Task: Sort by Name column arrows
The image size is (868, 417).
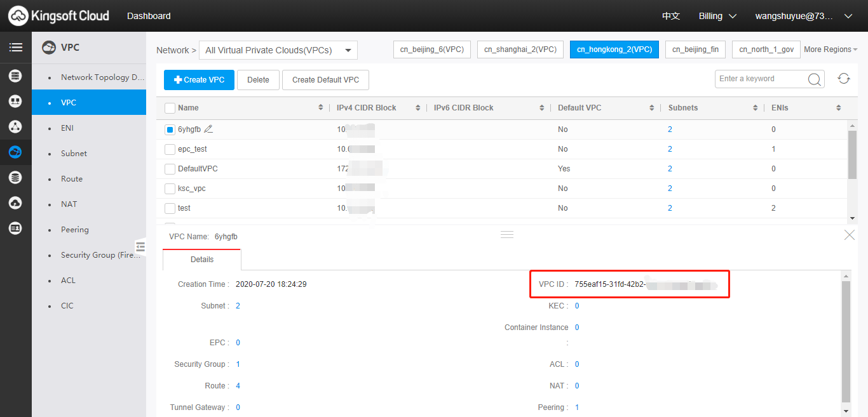Action: [321, 108]
